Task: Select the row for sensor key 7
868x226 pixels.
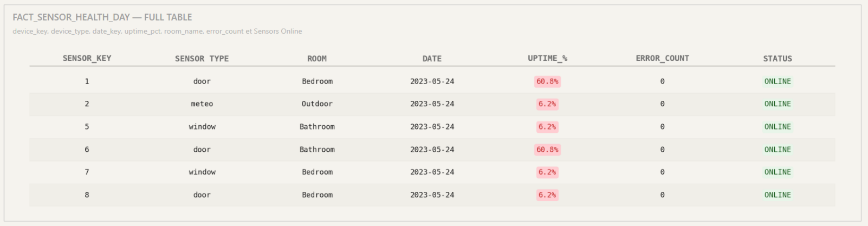Action: coord(432,172)
